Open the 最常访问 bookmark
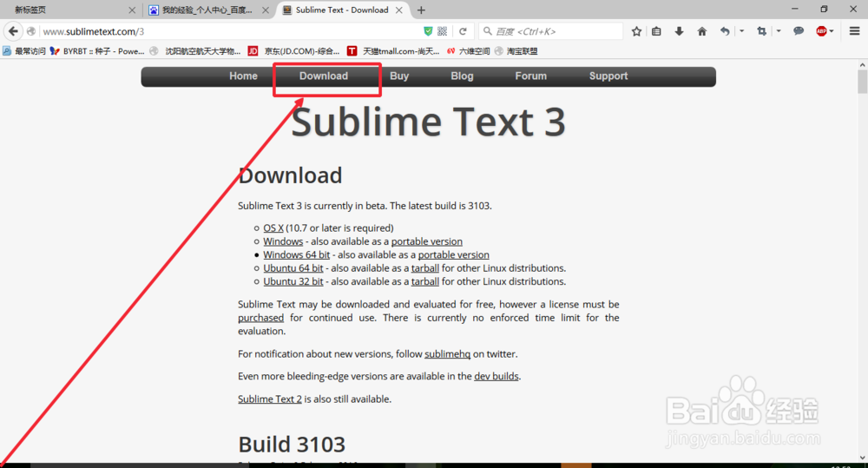Viewport: 868px width, 468px height. pyautogui.click(x=24, y=51)
